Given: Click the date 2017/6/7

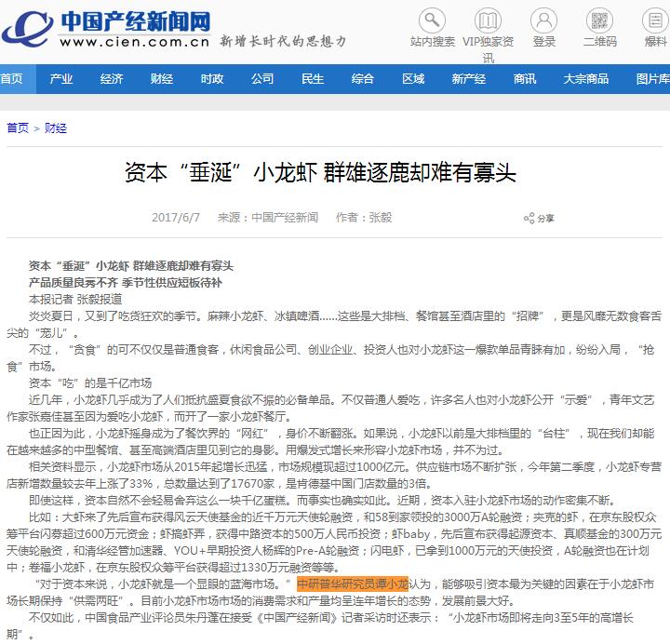Looking at the screenshot, I should click(x=176, y=218).
